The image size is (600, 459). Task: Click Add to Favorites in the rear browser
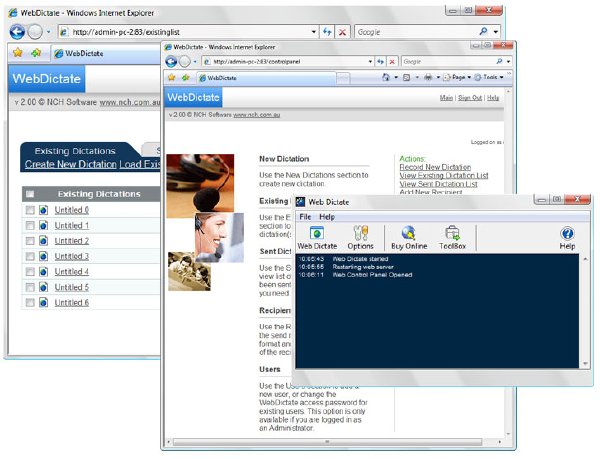36,53
